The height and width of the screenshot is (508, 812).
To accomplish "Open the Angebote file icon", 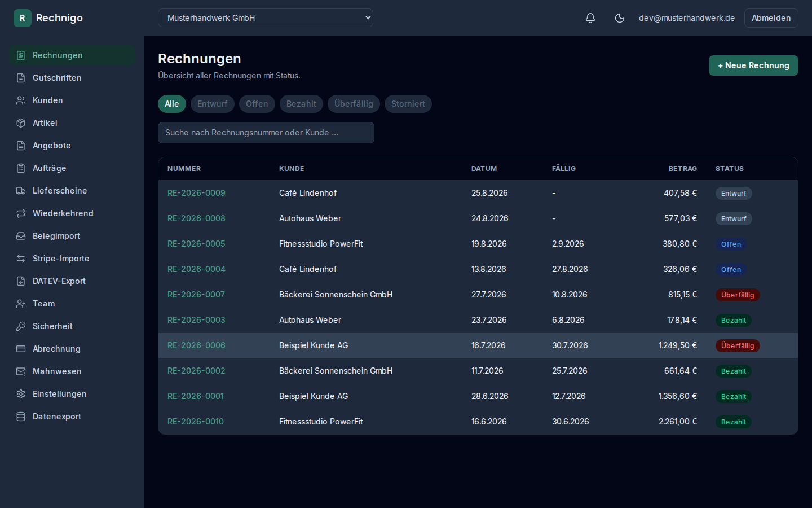I will click(21, 146).
